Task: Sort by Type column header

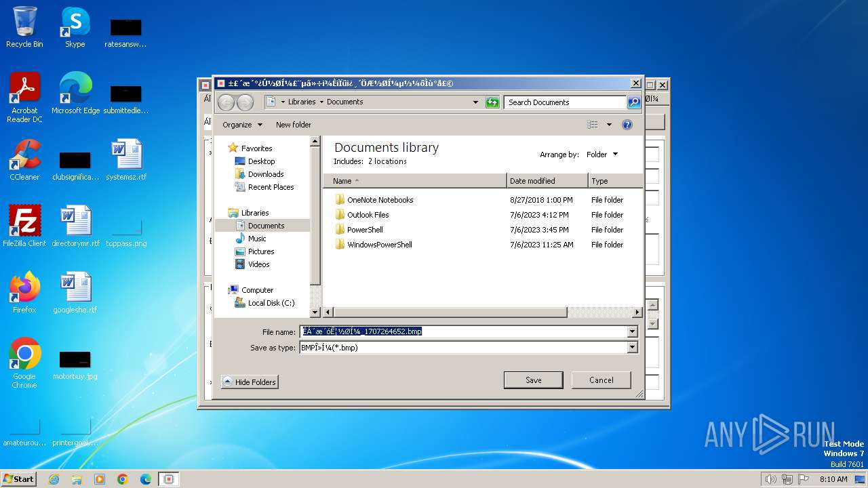Action: coord(614,181)
